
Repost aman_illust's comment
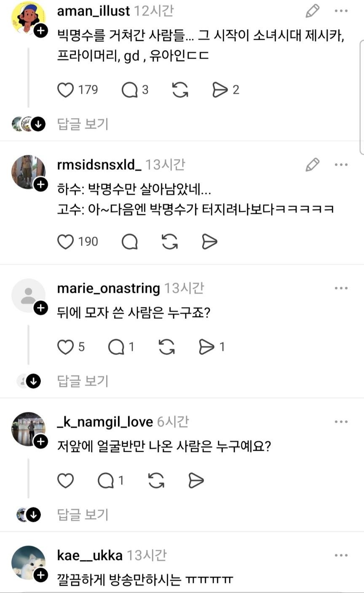click(180, 90)
